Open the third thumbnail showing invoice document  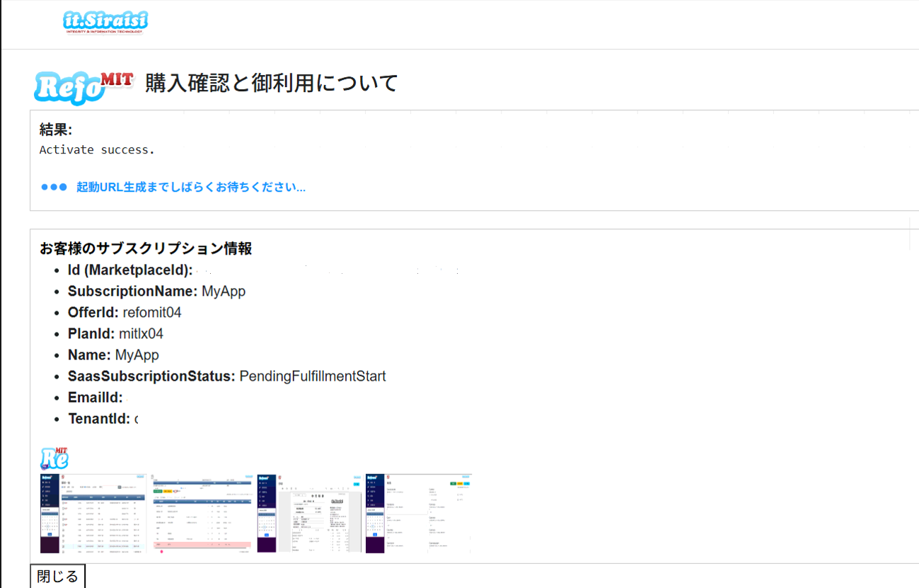[309, 513]
